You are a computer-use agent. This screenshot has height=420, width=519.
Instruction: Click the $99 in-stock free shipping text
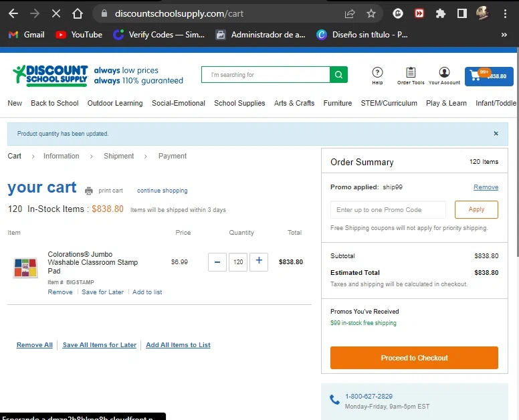click(x=363, y=323)
